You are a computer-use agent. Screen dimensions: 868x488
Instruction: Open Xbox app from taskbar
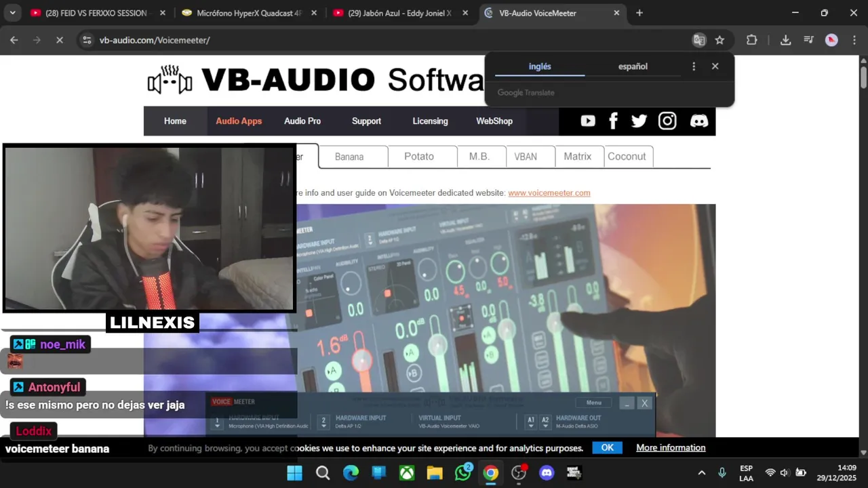tap(407, 472)
